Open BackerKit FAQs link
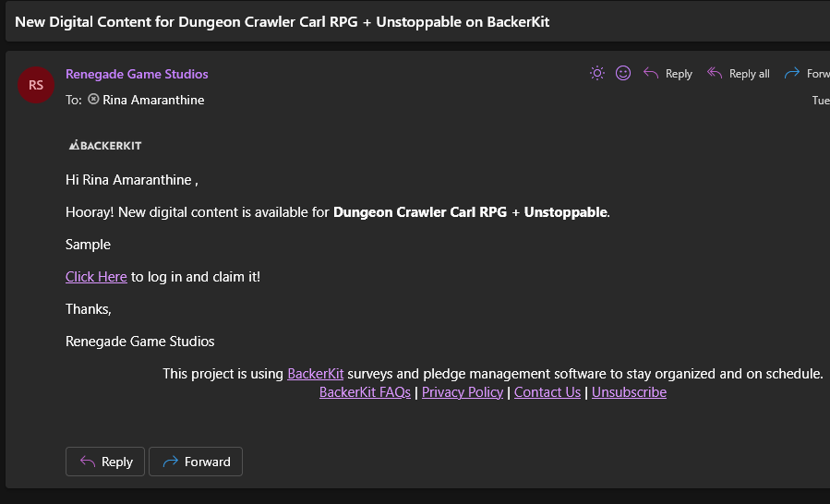This screenshot has height=504, width=830. pyautogui.click(x=365, y=392)
